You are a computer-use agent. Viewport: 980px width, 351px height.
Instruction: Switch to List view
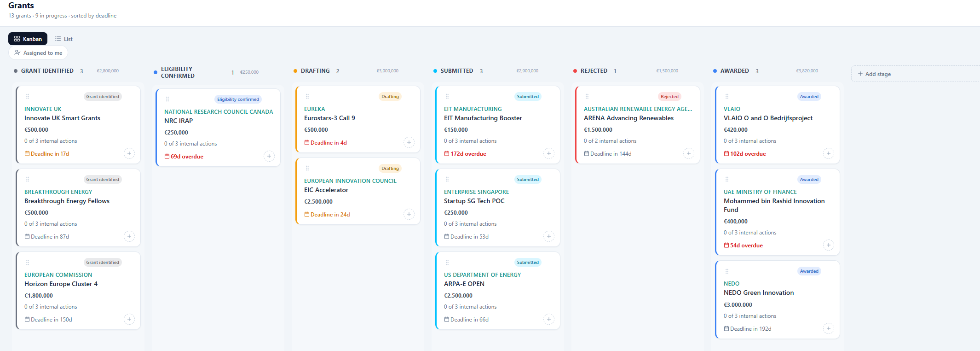pyautogui.click(x=63, y=39)
